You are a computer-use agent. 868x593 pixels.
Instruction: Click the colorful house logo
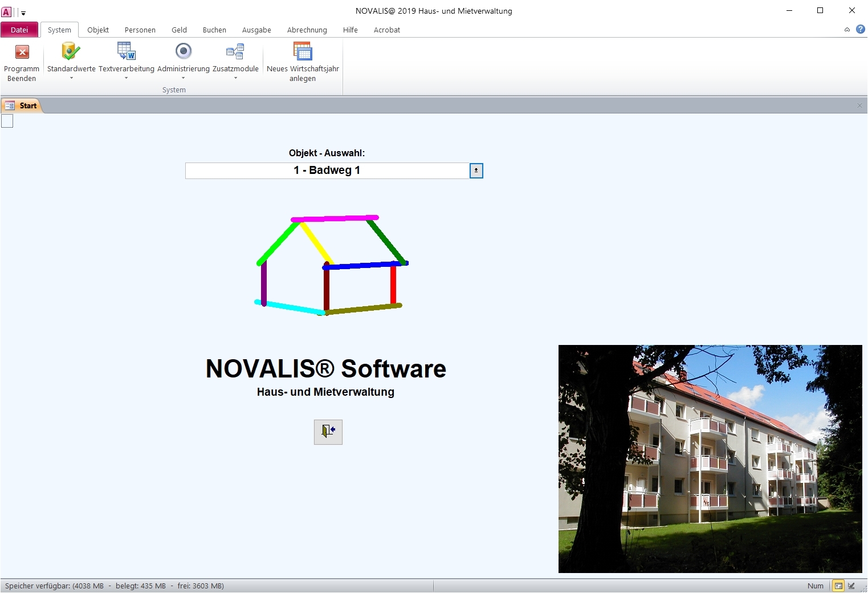(x=331, y=265)
